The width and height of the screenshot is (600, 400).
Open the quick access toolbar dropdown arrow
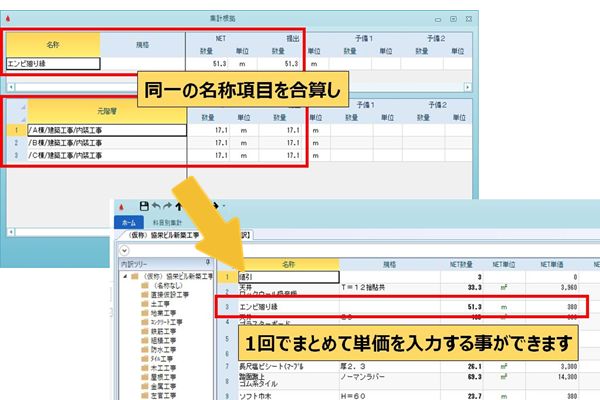[224, 206]
